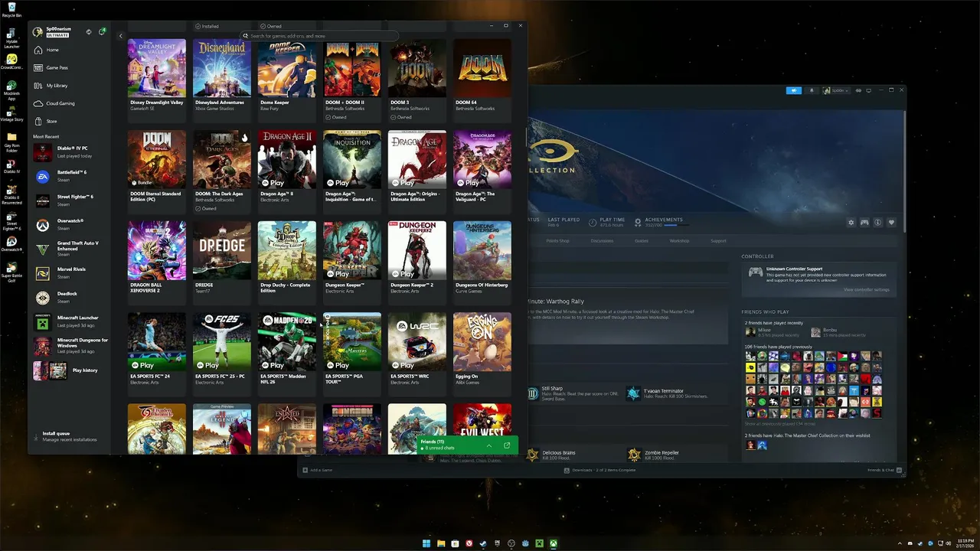Screen dimensions: 980x551
Task: Open Points Shop tab in Steam
Action: coord(557,241)
